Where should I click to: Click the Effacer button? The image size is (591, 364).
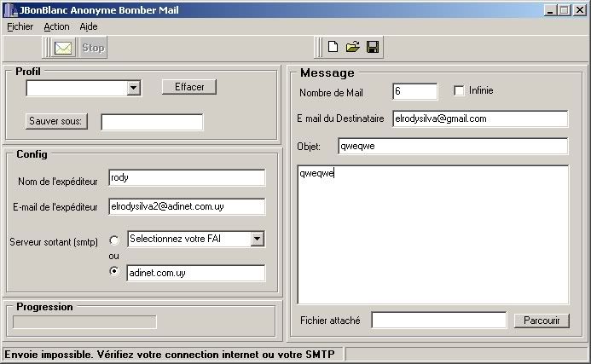point(189,87)
